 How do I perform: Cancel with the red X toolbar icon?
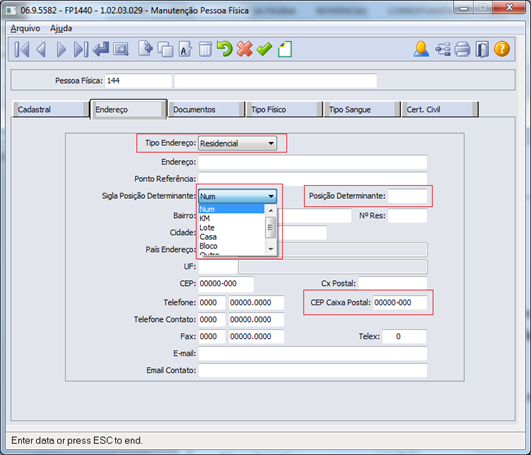[x=245, y=49]
